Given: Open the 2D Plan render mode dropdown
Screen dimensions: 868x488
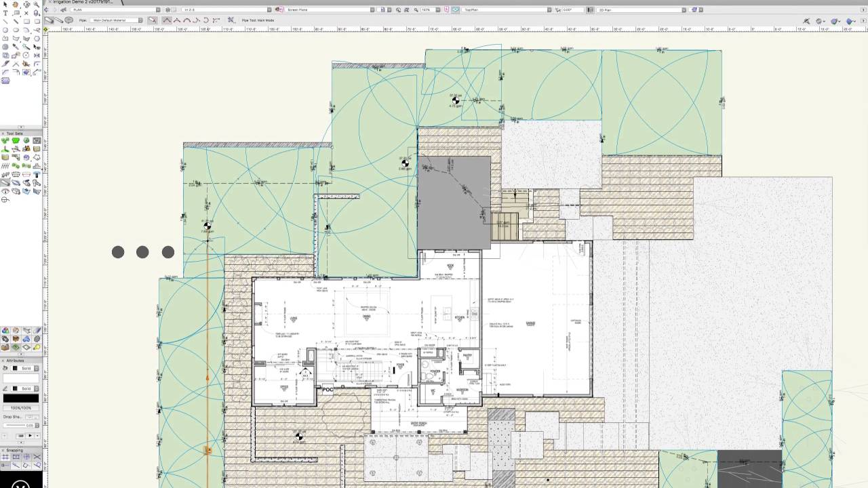Looking at the screenshot, I should click(x=642, y=10).
